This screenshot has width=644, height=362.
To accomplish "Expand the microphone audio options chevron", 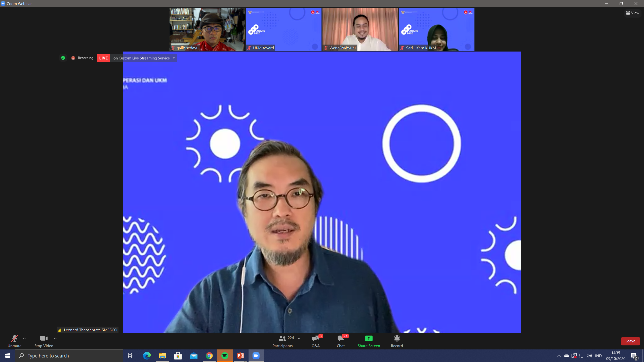I will [24, 338].
